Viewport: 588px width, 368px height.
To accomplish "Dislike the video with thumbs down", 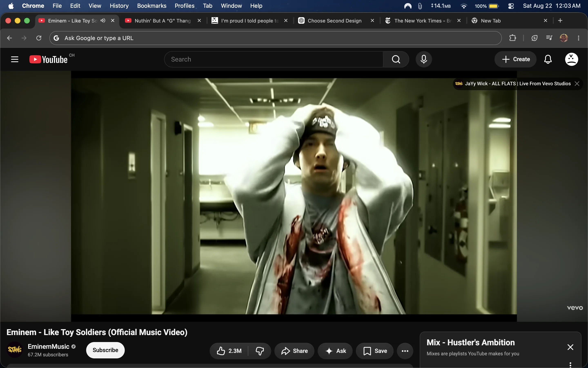I will (259, 351).
